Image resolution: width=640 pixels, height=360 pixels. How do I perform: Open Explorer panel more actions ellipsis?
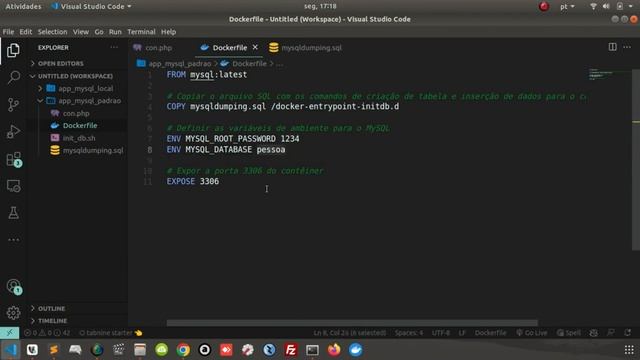coord(114,47)
